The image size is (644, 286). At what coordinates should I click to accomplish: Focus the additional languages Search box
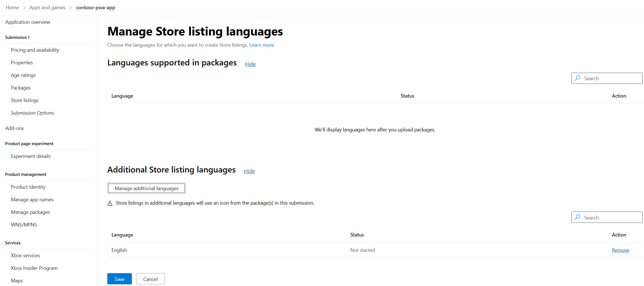tap(610, 218)
